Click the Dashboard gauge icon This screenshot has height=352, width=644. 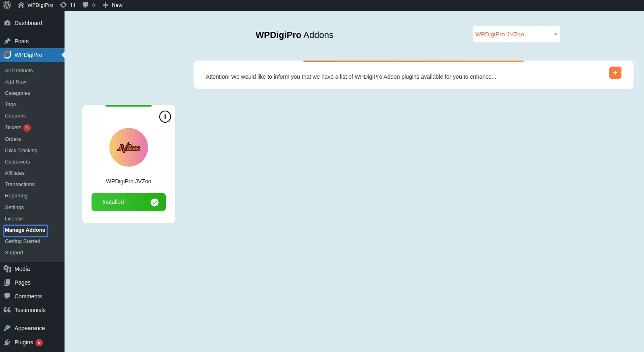7,23
